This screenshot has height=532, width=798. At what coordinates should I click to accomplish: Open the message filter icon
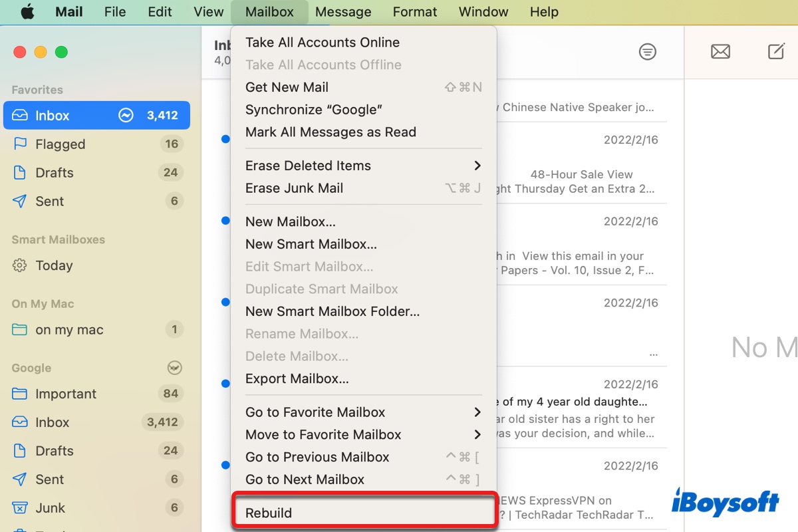[x=647, y=51]
